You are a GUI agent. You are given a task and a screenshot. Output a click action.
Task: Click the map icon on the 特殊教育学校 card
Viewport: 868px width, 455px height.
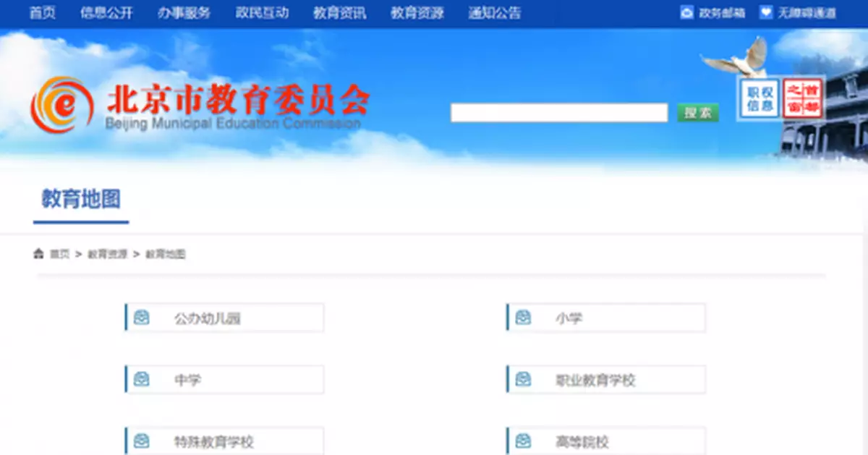tap(140, 440)
